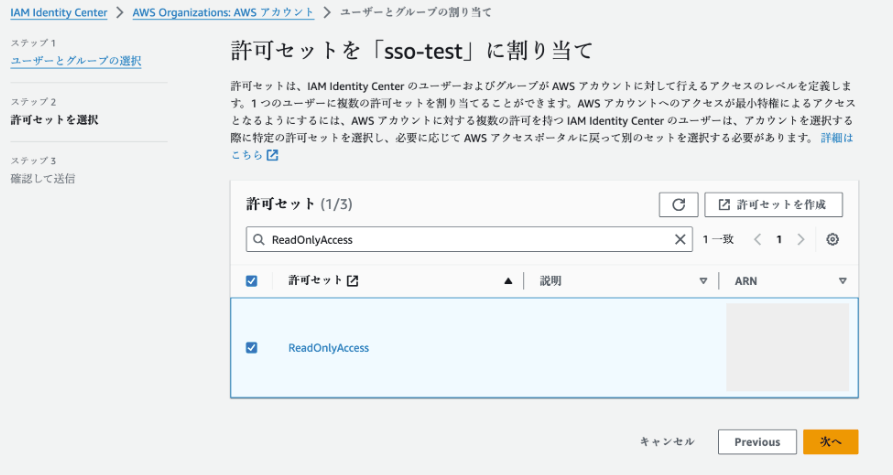The image size is (893, 475).
Task: Go to next page chevron
Action: tap(800, 240)
